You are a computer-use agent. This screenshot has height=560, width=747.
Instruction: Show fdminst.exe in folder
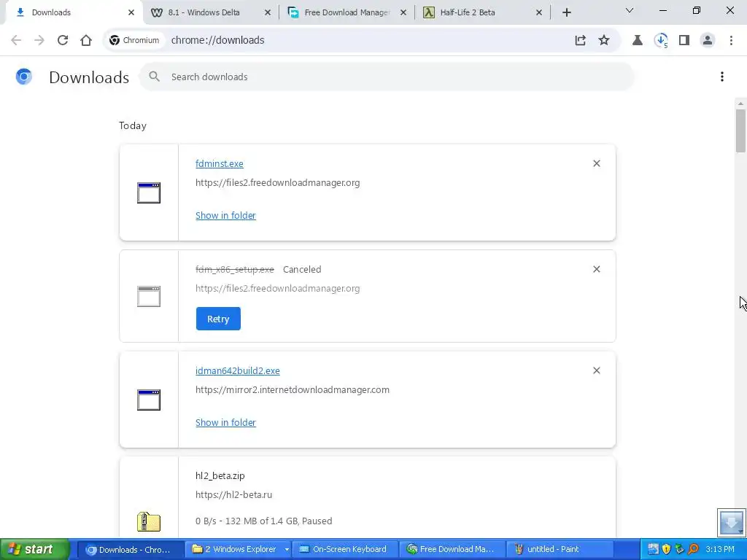pos(225,215)
